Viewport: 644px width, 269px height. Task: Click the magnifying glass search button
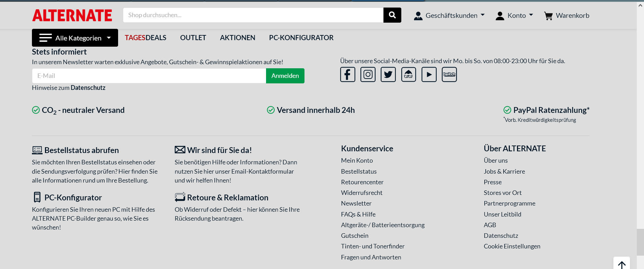[x=392, y=15]
